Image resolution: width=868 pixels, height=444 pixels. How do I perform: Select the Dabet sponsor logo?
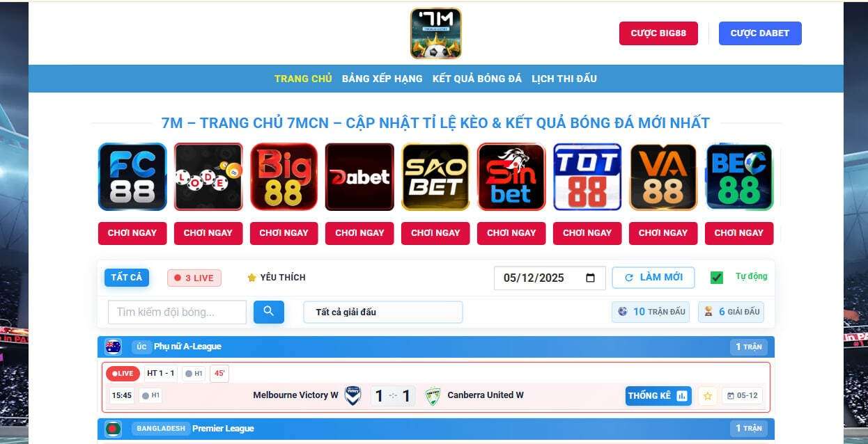coord(359,177)
